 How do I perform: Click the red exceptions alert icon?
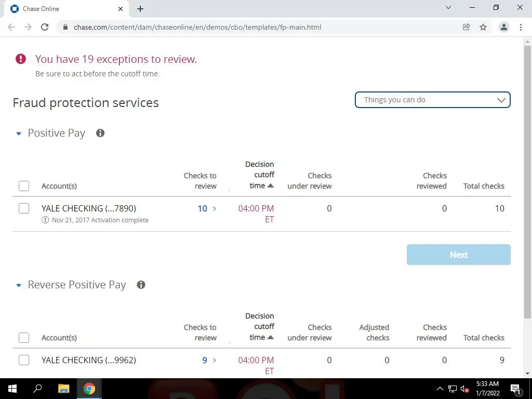tap(21, 59)
